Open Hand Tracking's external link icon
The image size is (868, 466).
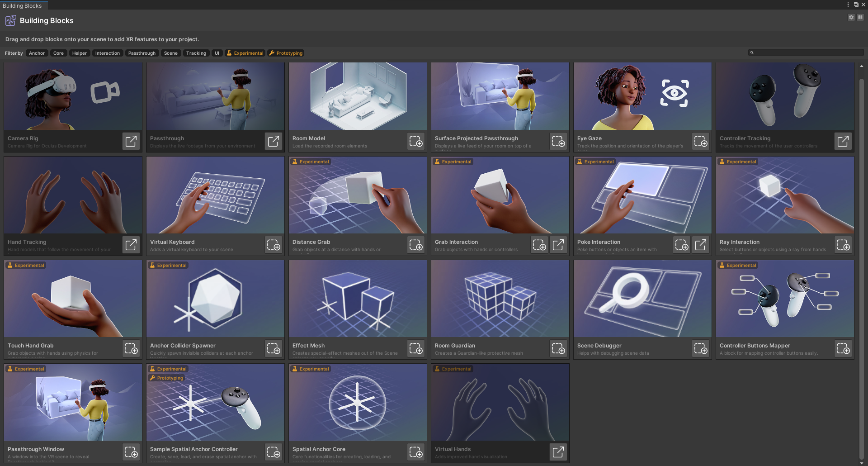pos(131,245)
